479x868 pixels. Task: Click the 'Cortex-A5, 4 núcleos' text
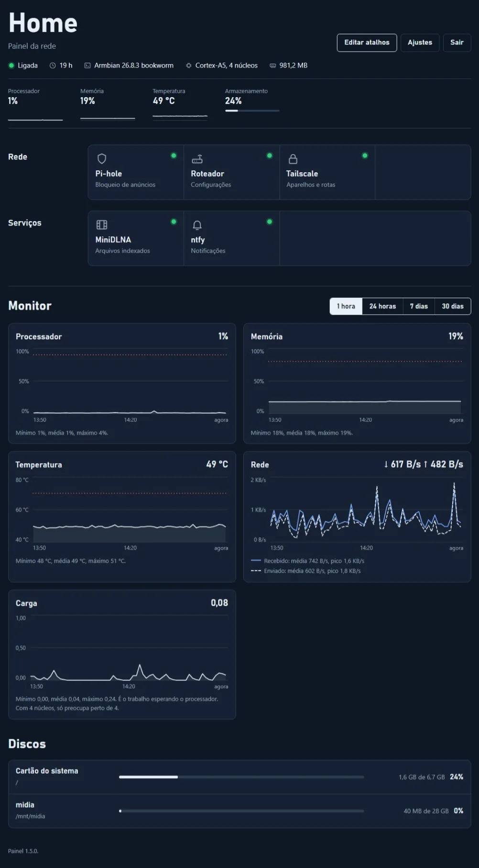click(x=227, y=66)
